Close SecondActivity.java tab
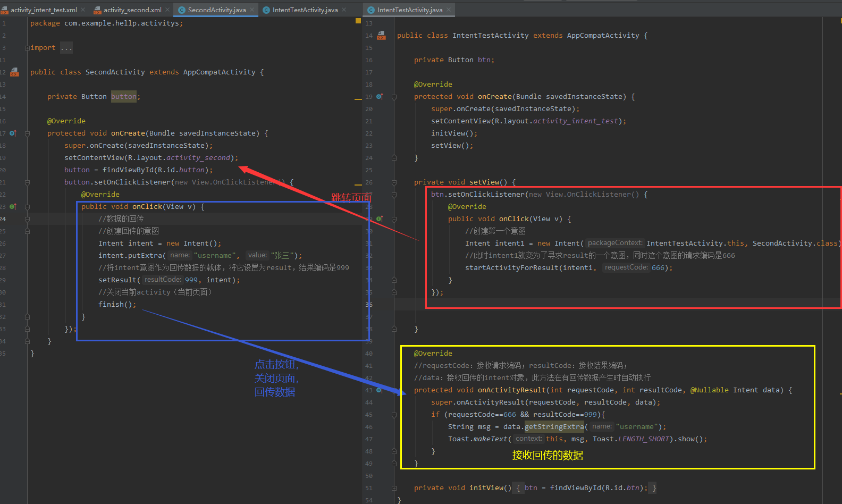 (x=252, y=10)
